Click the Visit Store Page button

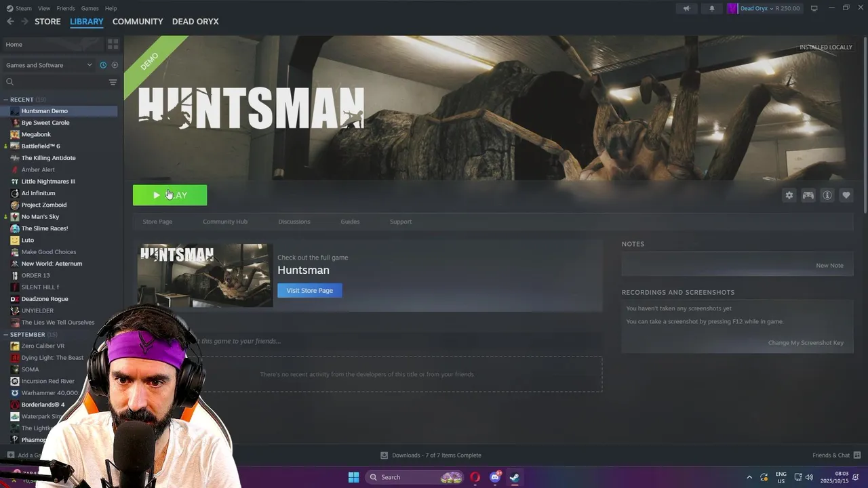pos(310,290)
